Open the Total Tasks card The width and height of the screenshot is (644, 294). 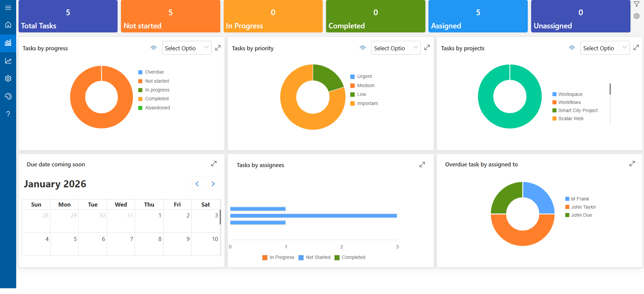[68, 16]
